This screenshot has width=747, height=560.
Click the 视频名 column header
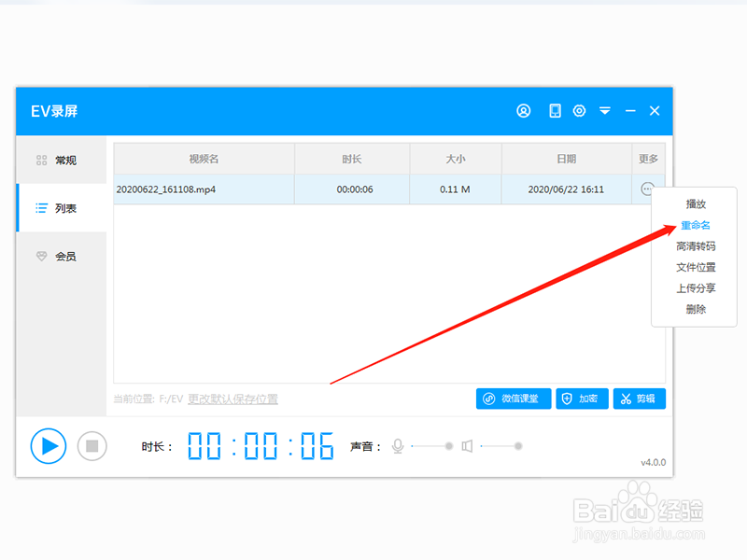(204, 159)
